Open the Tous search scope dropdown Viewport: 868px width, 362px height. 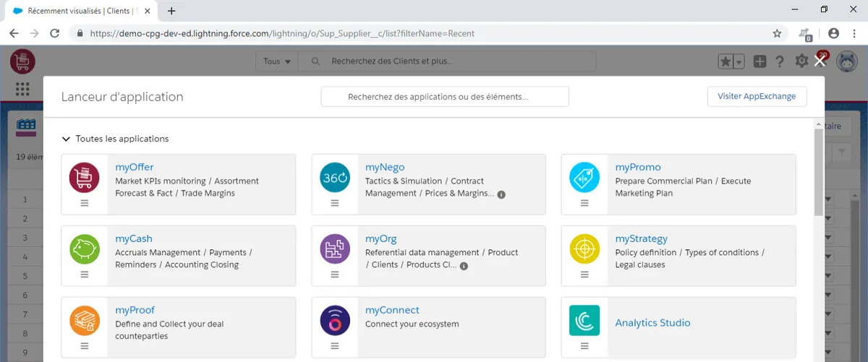(277, 61)
